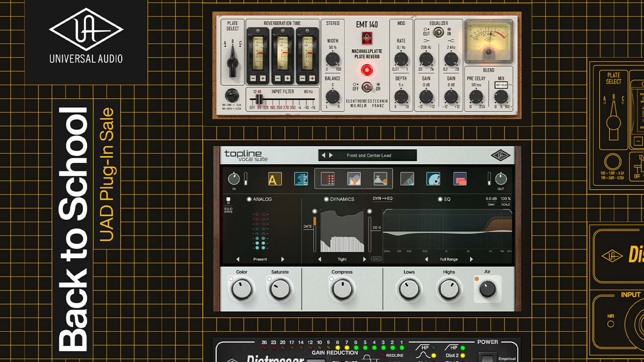
Task: Click the Balance knob on EMT 140
Action: point(332,97)
